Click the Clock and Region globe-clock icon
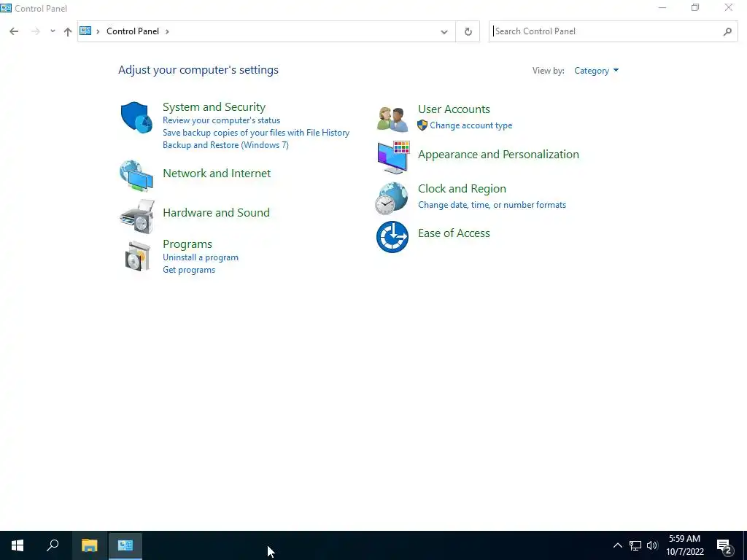Screen dimensions: 747x560 pos(392,198)
